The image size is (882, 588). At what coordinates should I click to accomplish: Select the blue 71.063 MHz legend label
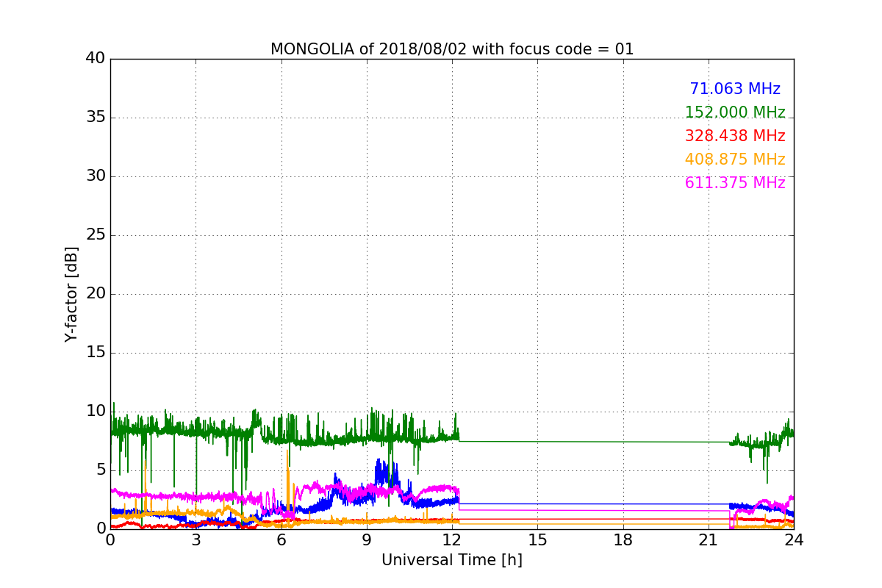click(735, 89)
